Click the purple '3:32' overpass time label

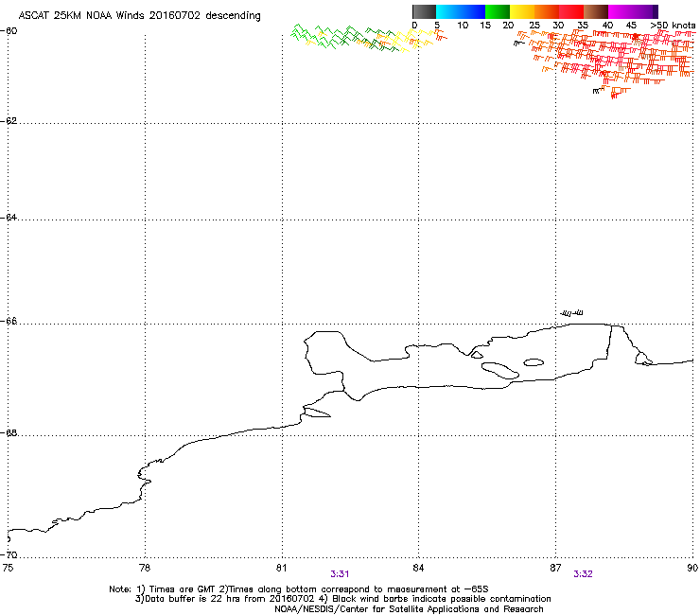(x=583, y=574)
